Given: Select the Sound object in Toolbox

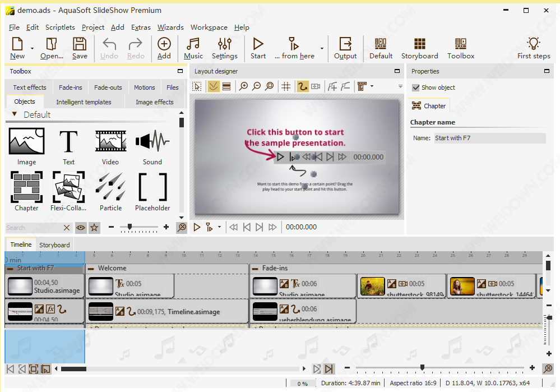Looking at the screenshot, I should tap(152, 147).
